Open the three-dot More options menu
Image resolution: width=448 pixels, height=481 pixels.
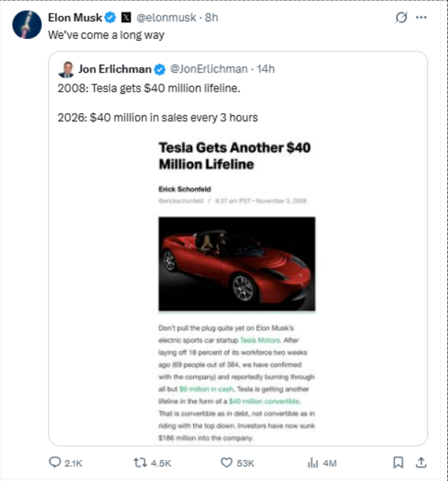pyautogui.click(x=421, y=18)
